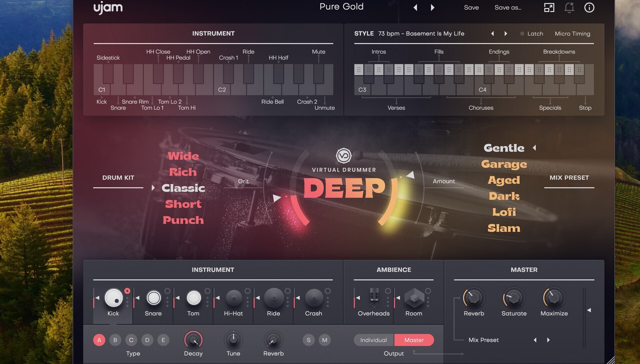Open the style name Basement Is My Life

(x=421, y=34)
